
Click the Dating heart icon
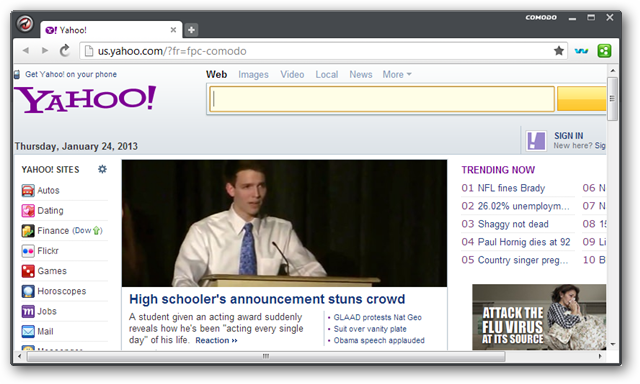[28, 211]
